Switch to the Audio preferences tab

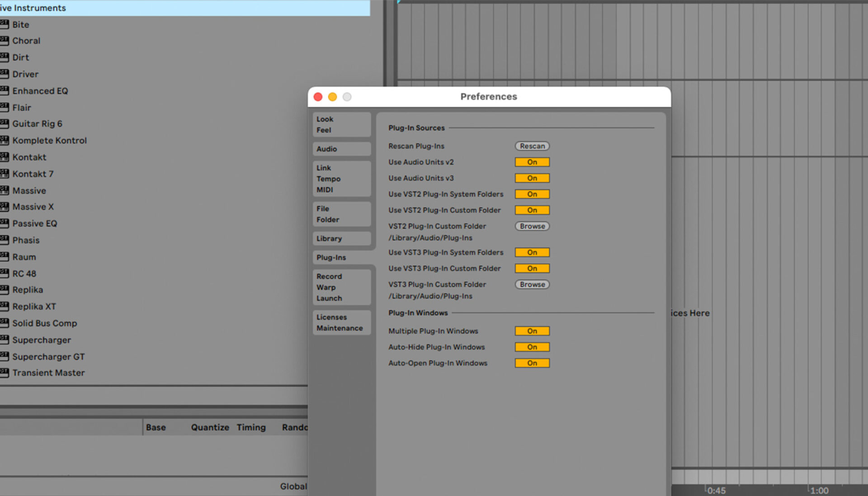tap(341, 149)
